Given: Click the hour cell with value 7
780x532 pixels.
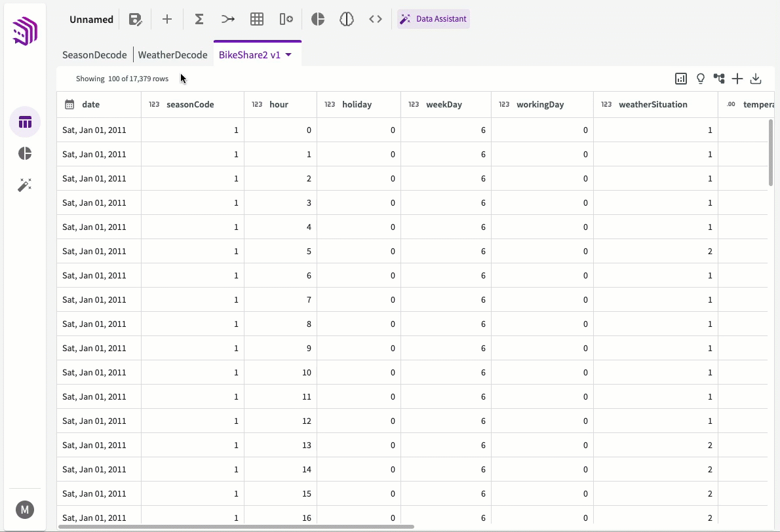Looking at the screenshot, I should [281, 299].
